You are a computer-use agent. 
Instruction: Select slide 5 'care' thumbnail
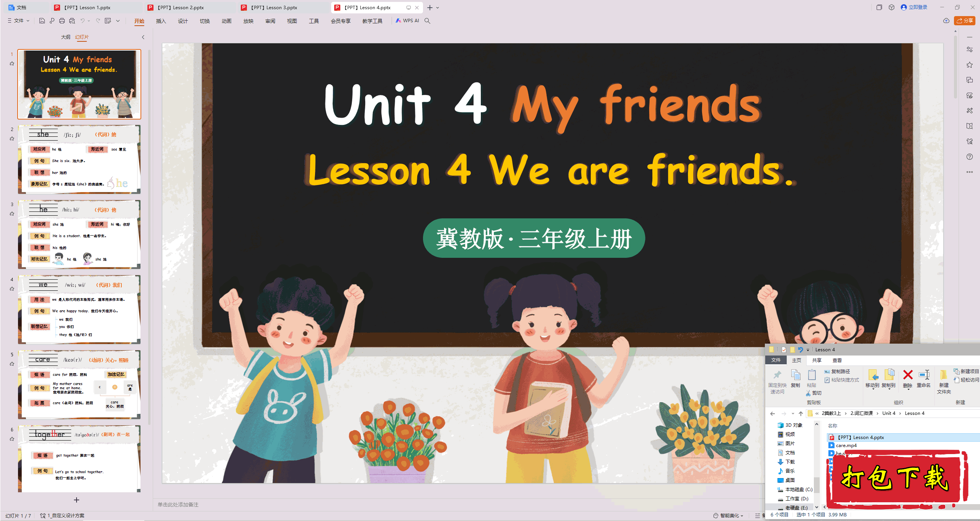(x=79, y=384)
